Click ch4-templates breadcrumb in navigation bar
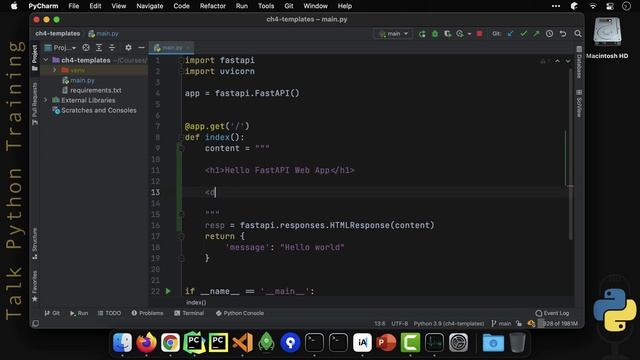640x360 pixels. coord(58,33)
